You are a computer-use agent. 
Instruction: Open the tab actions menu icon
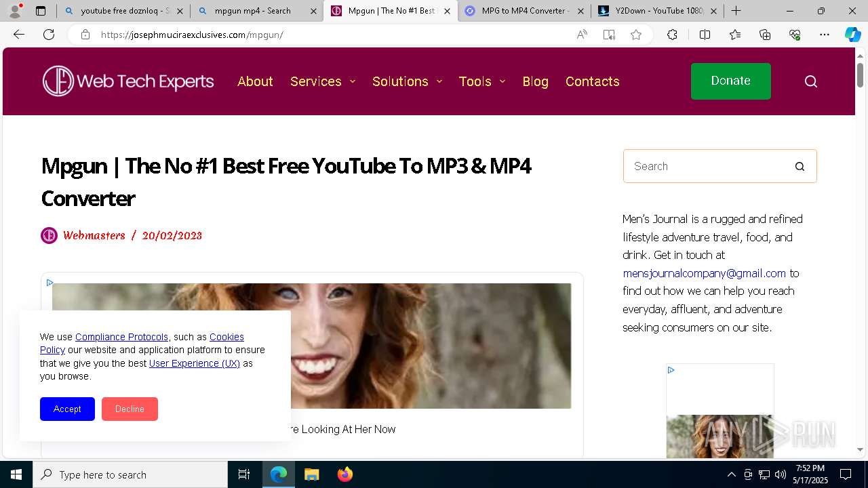coord(41,11)
